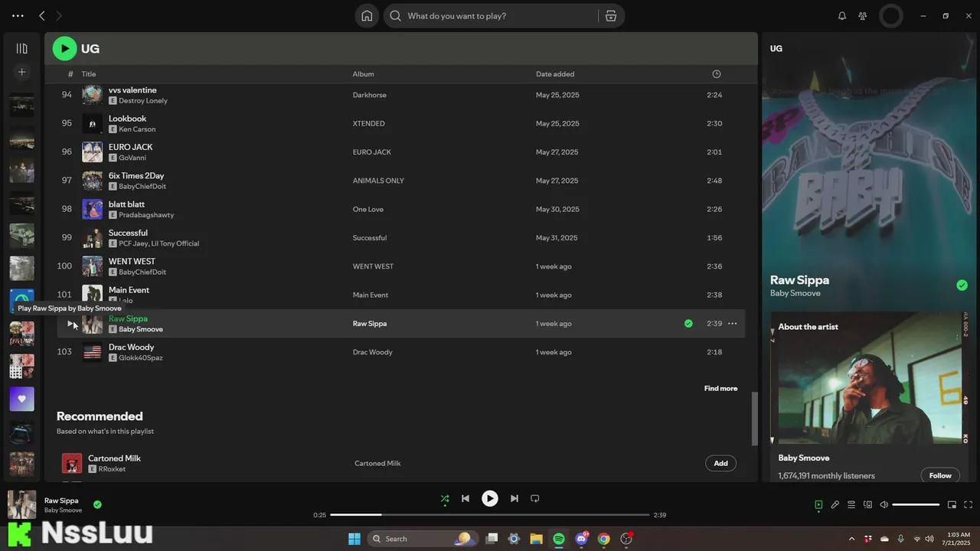Sort by the Album column header
980x551 pixels.
coord(363,74)
